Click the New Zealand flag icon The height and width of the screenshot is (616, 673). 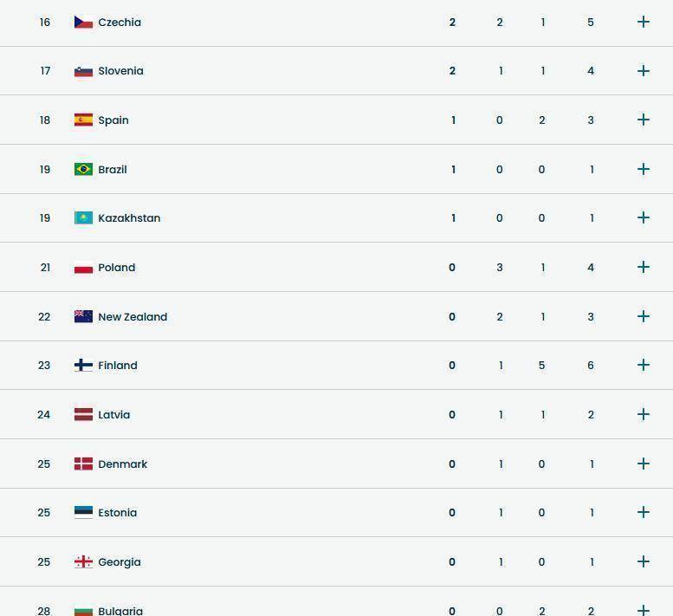(x=83, y=317)
